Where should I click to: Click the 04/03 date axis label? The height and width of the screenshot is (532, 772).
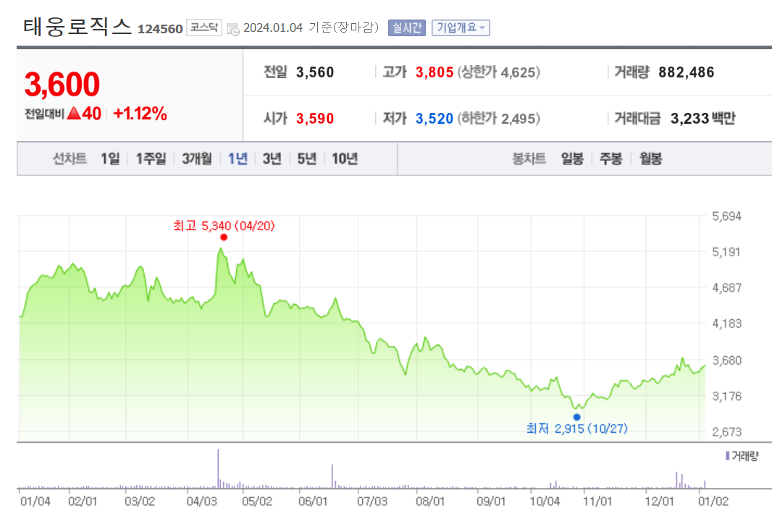tap(201, 502)
